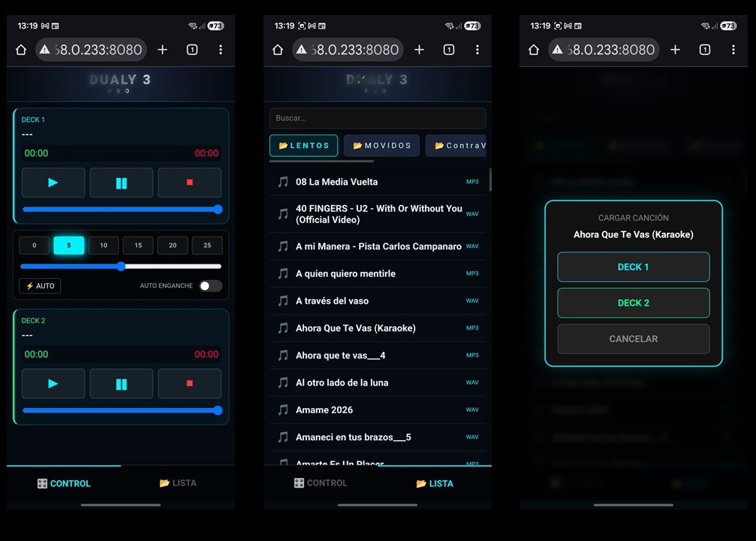This screenshot has width=756, height=541.
Task: Stop Deck 1 with the red square
Action: coord(189,183)
